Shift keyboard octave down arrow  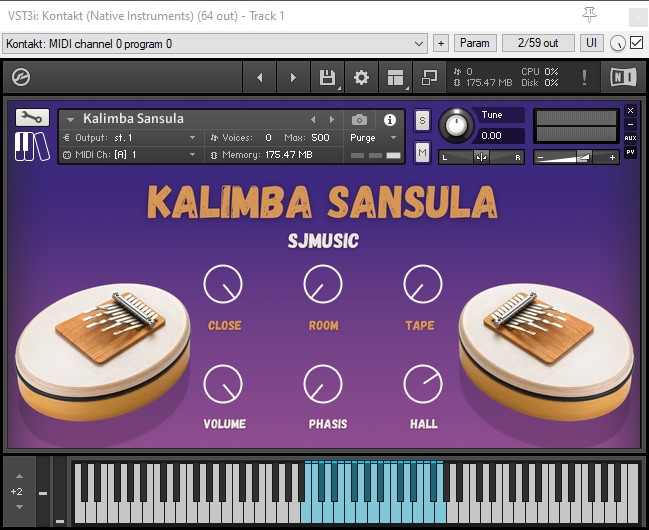pos(19,507)
